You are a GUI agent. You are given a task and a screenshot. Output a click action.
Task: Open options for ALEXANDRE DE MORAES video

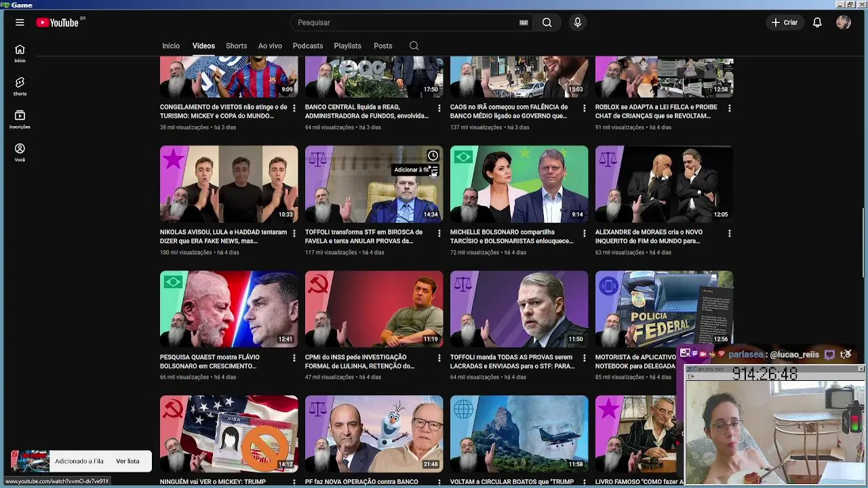729,233
